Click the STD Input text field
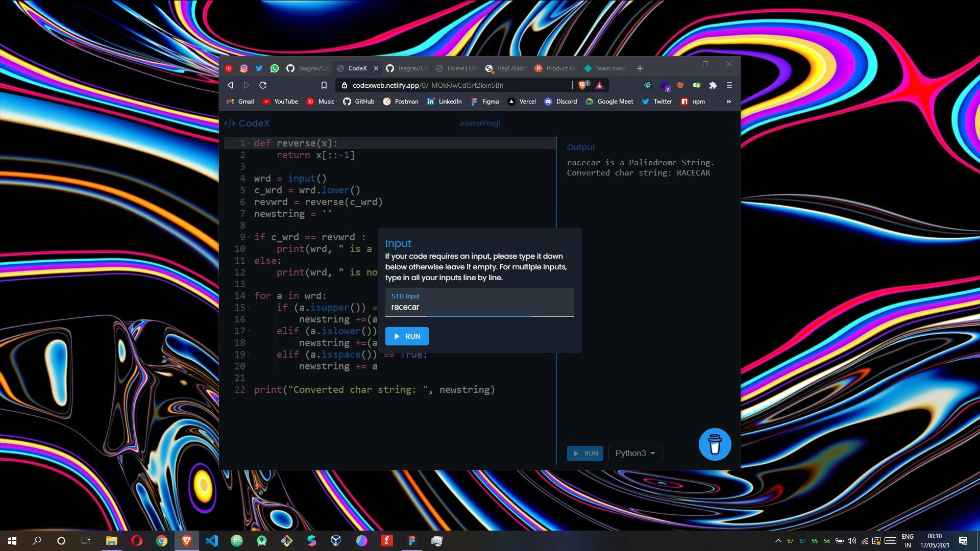This screenshot has height=551, width=980. point(479,307)
